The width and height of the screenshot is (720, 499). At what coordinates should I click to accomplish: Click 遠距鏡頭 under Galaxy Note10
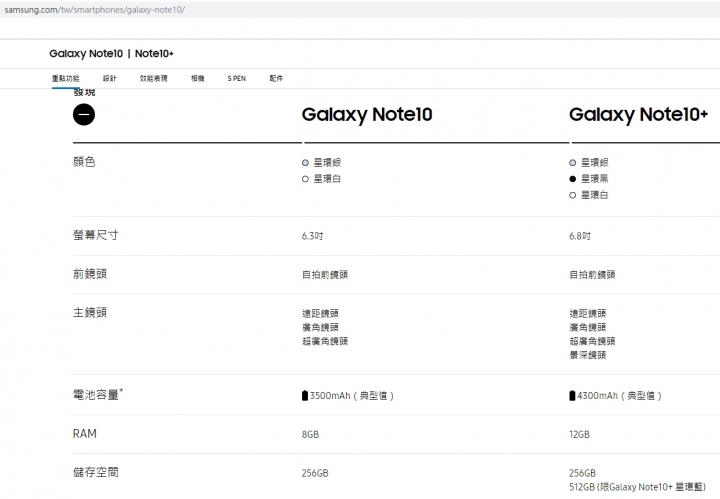pos(320,314)
